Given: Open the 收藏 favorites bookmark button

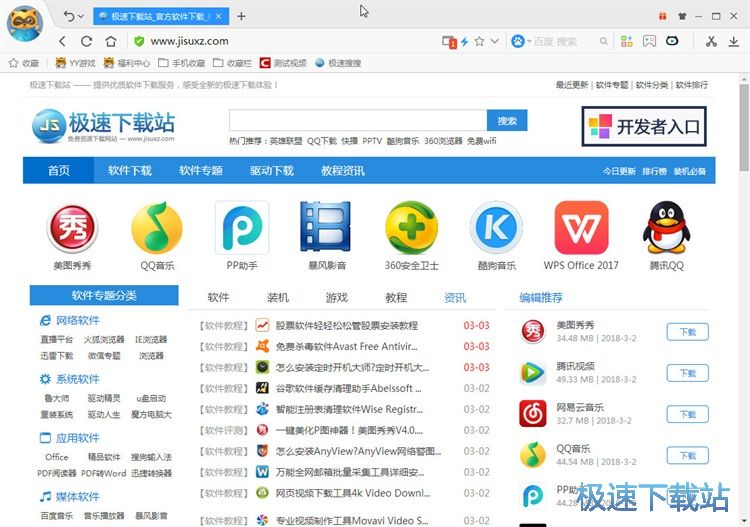Looking at the screenshot, I should point(24,63).
